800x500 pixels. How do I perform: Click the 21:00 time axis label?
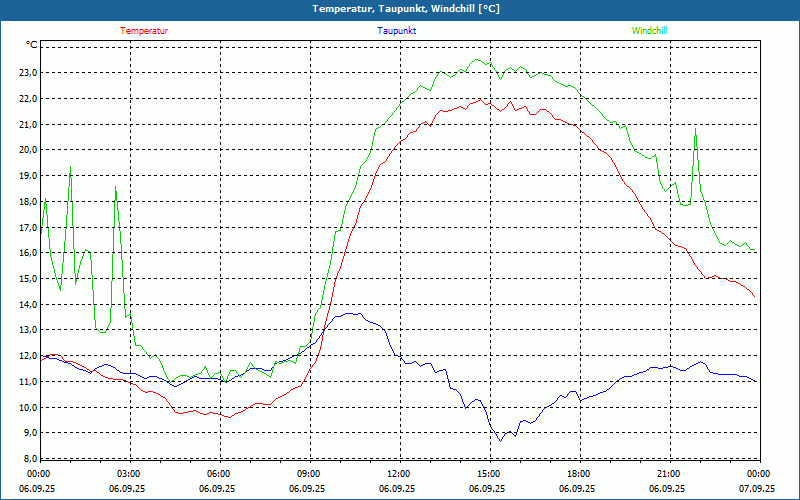pyautogui.click(x=669, y=474)
